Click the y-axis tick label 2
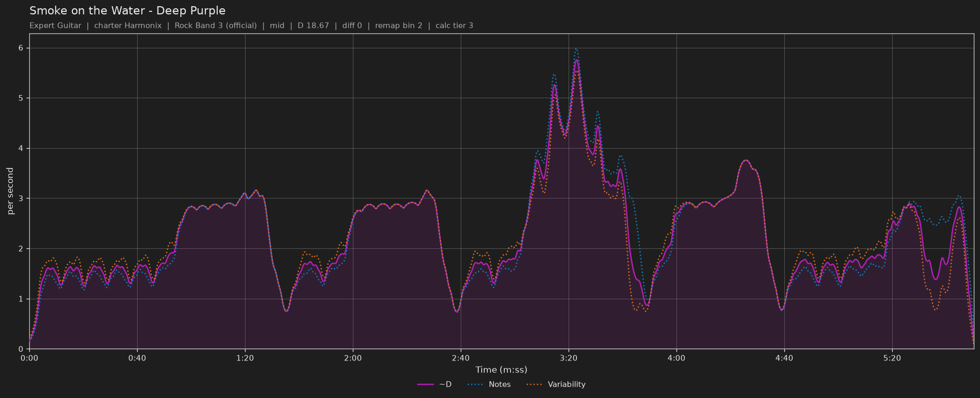Image resolution: width=980 pixels, height=398 pixels. (x=22, y=249)
